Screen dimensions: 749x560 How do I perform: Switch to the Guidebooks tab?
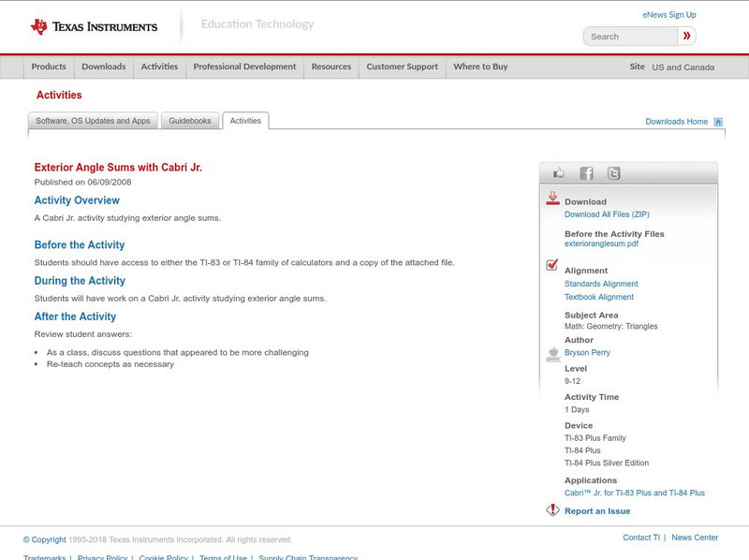(190, 121)
